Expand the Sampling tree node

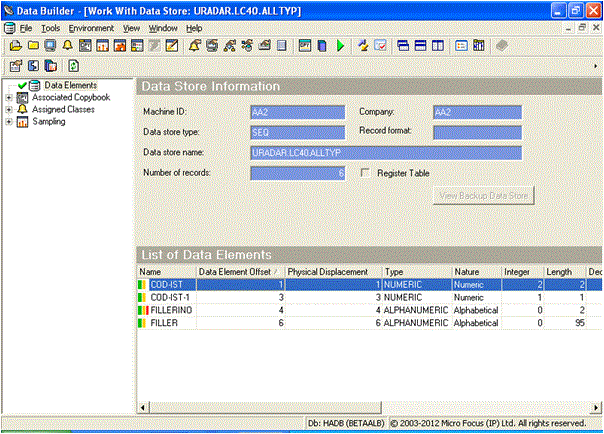9,122
